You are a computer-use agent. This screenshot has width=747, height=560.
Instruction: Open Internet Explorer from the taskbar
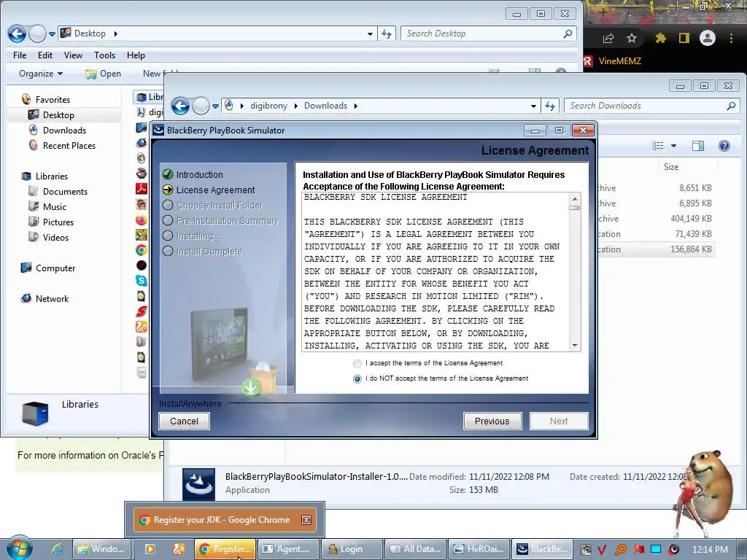[x=57, y=549]
